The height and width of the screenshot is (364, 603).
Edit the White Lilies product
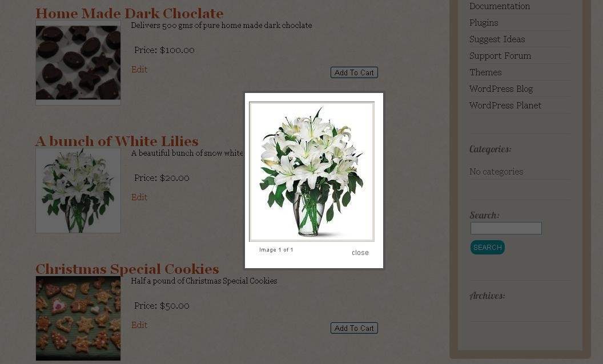click(139, 197)
